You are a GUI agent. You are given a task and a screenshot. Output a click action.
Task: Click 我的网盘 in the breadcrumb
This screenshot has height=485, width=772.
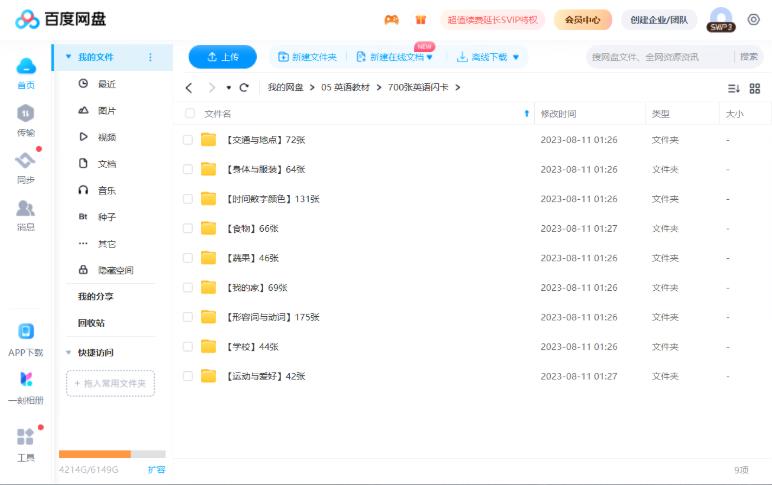click(286, 87)
